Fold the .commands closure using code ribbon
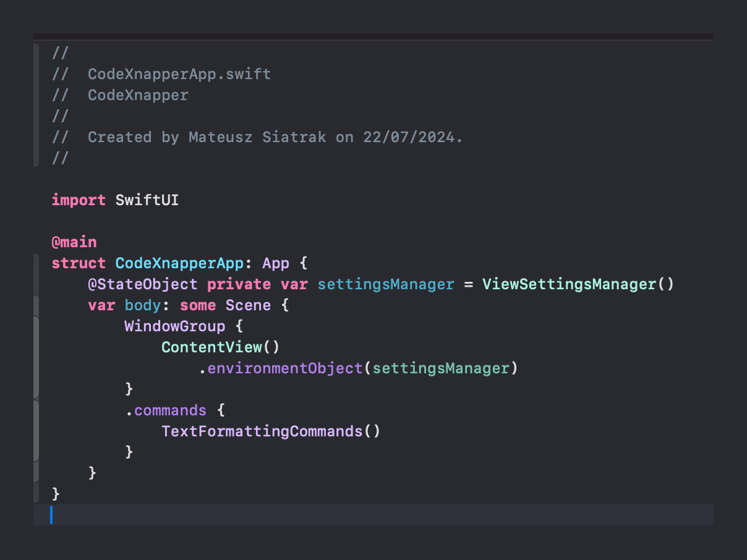This screenshot has width=747, height=560. pyautogui.click(x=36, y=431)
